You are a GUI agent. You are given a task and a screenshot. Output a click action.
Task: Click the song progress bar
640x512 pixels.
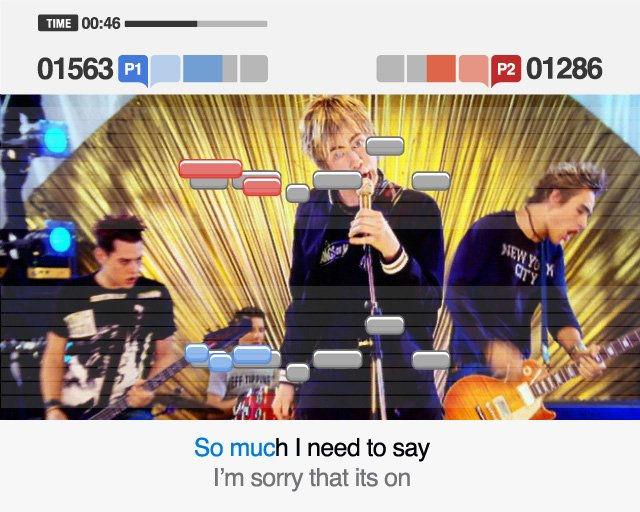[x=196, y=24]
